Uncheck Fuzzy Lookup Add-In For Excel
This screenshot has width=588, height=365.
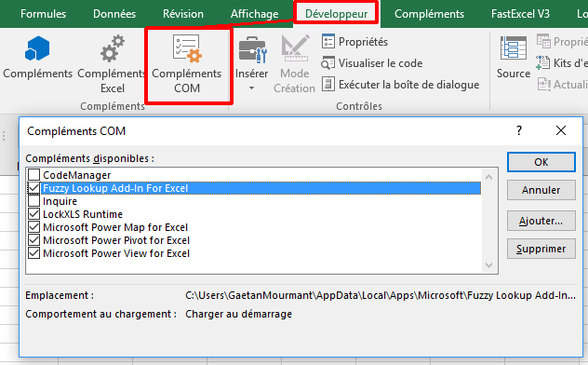pos(33,187)
